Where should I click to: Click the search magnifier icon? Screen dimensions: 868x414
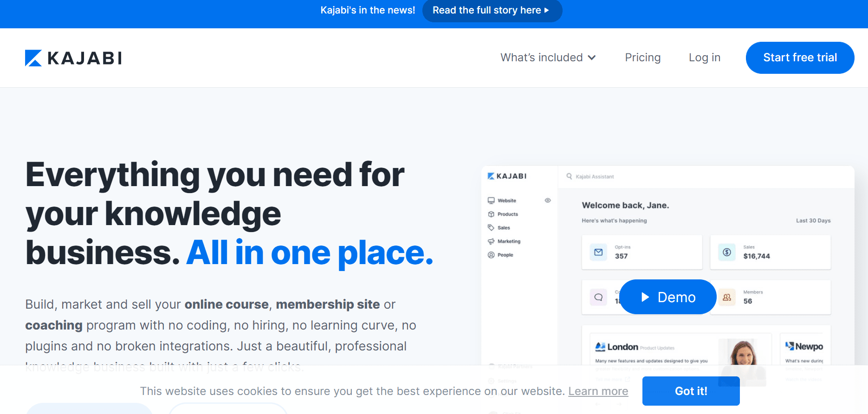[569, 176]
